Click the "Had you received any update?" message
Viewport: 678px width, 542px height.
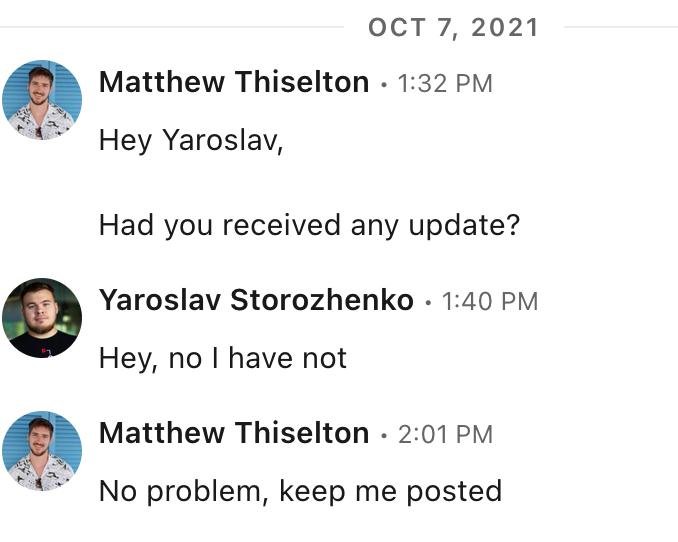click(309, 225)
